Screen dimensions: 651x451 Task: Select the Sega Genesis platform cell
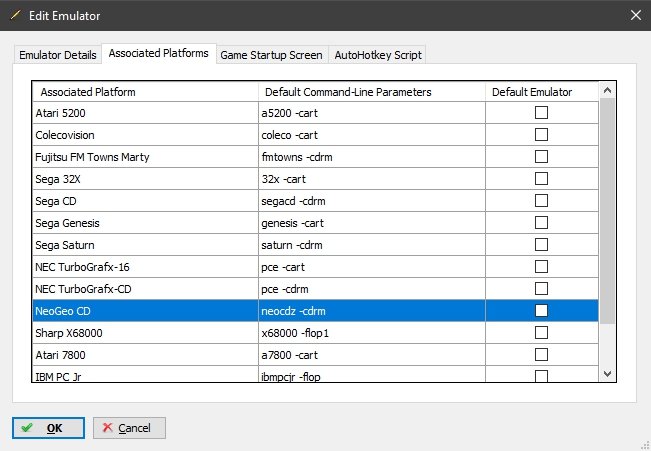coord(145,223)
